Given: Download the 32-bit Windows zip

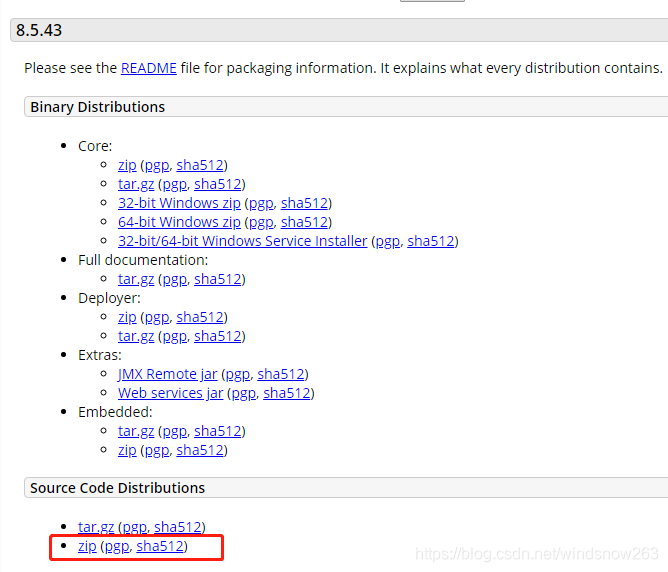Looking at the screenshot, I should click(179, 203).
